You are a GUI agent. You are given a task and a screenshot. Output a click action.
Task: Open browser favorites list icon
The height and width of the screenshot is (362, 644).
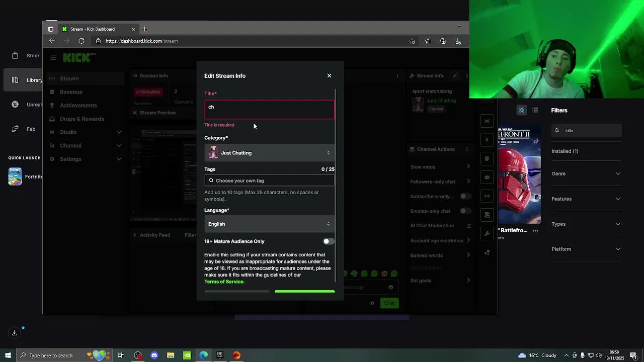click(428, 41)
